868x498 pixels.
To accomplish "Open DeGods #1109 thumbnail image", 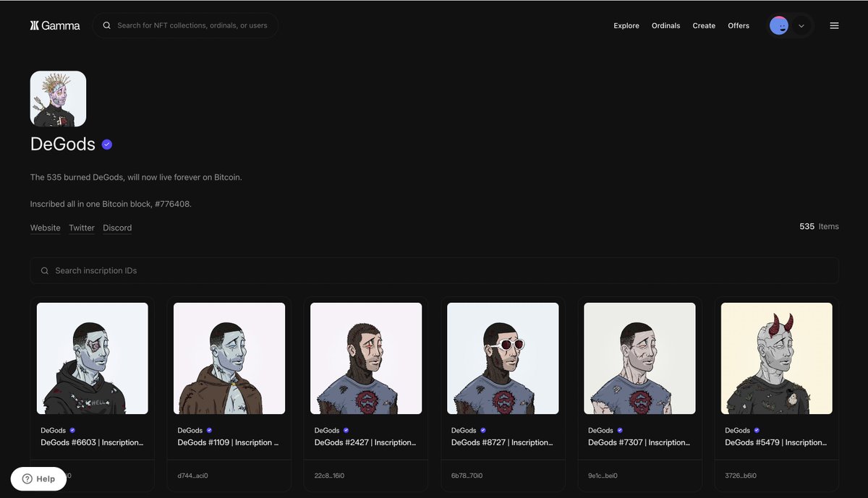I will (x=229, y=359).
